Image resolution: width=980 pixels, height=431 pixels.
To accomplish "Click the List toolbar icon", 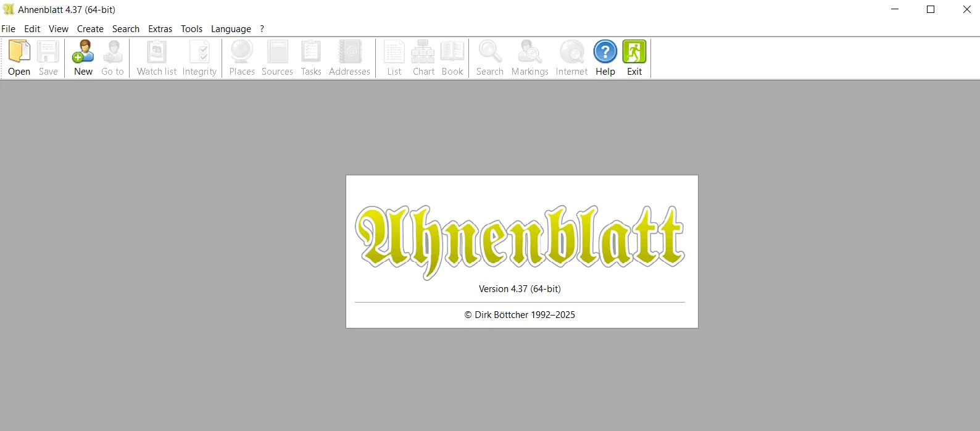I will pyautogui.click(x=394, y=58).
